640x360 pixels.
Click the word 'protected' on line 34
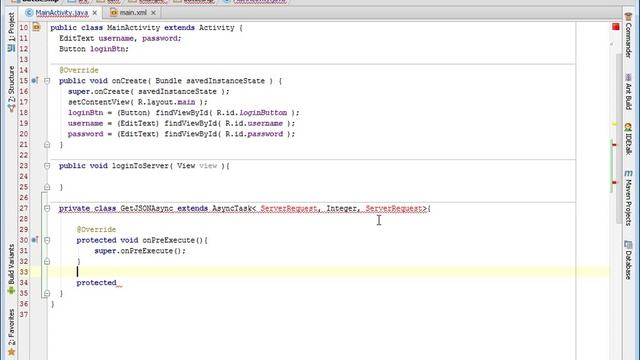pyautogui.click(x=96, y=282)
